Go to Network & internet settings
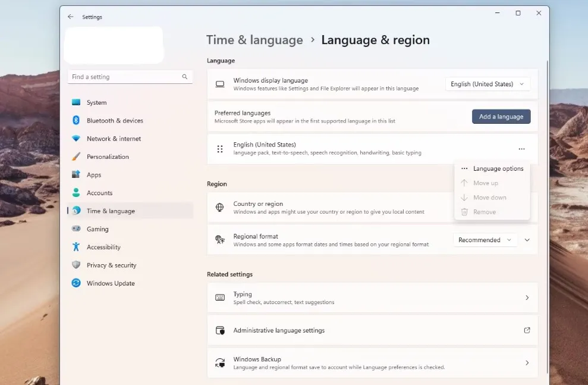This screenshot has width=588, height=385. point(114,139)
